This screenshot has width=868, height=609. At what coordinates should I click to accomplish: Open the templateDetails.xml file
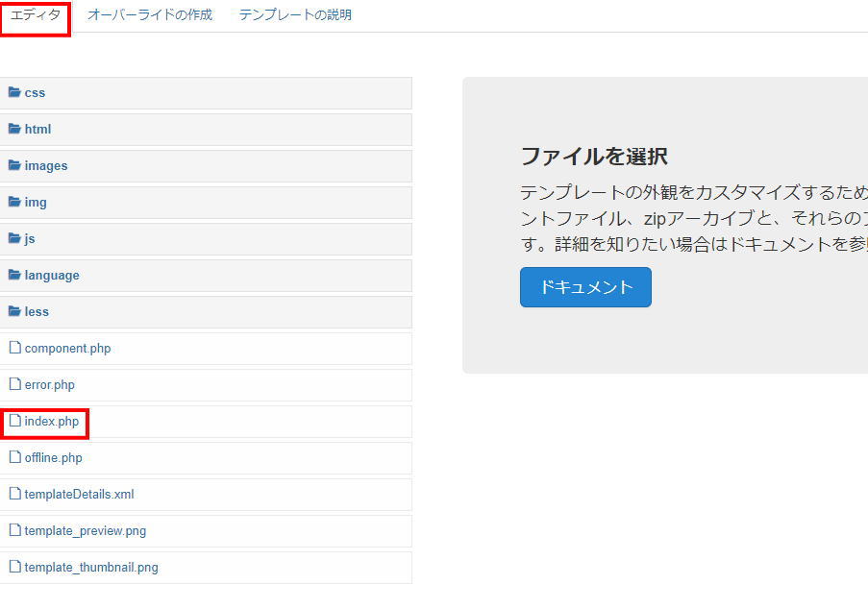tap(79, 495)
